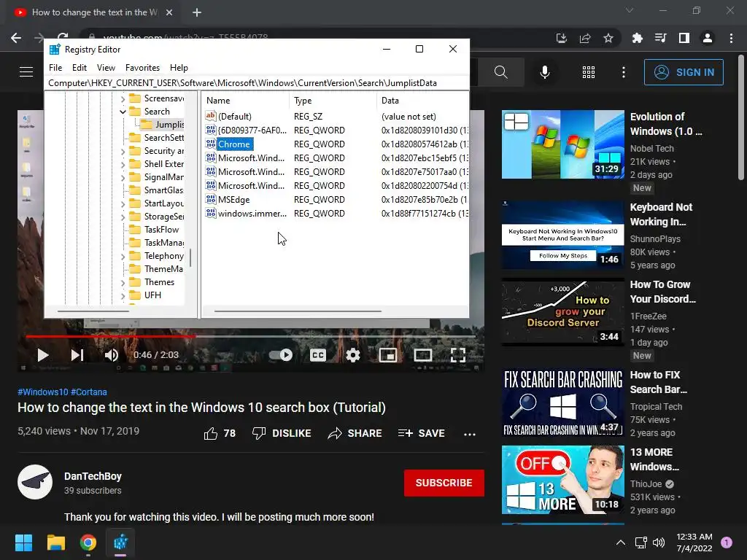Click the values pane horizontal scrollbar
Screen dimensions: 747x560
(298, 311)
